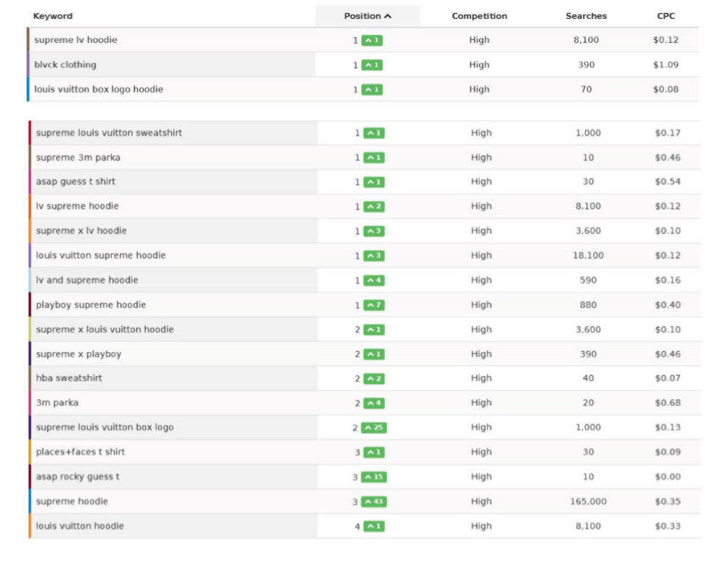This screenshot has width=728, height=566.
Task: Click the 'asap rocky guess t' keyword
Action: (x=77, y=477)
